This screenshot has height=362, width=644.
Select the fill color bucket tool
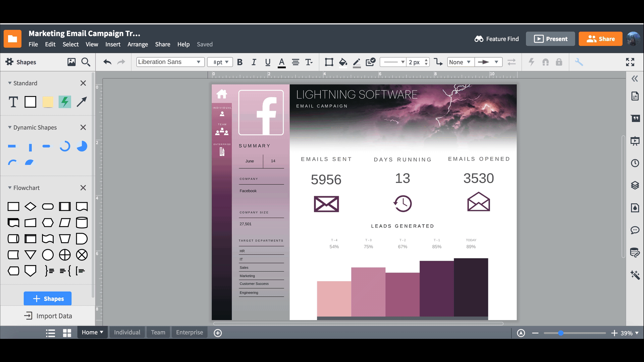(343, 62)
